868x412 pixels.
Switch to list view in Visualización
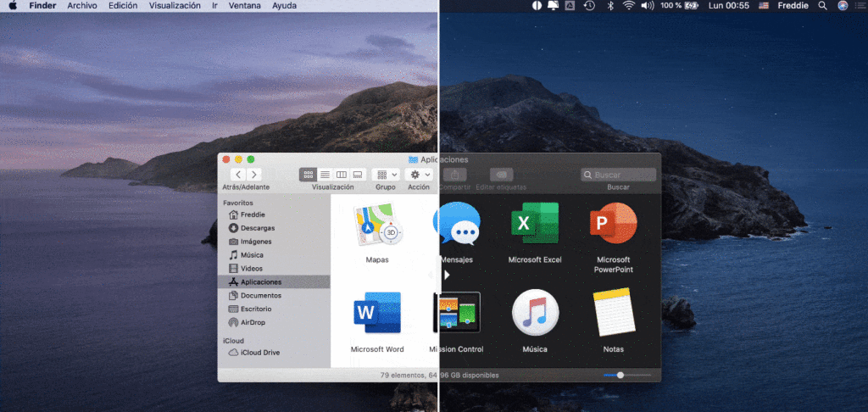[x=325, y=174]
